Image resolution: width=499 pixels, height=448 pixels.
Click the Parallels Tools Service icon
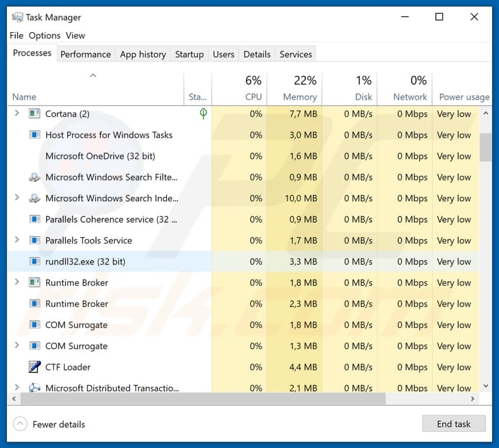coord(34,240)
